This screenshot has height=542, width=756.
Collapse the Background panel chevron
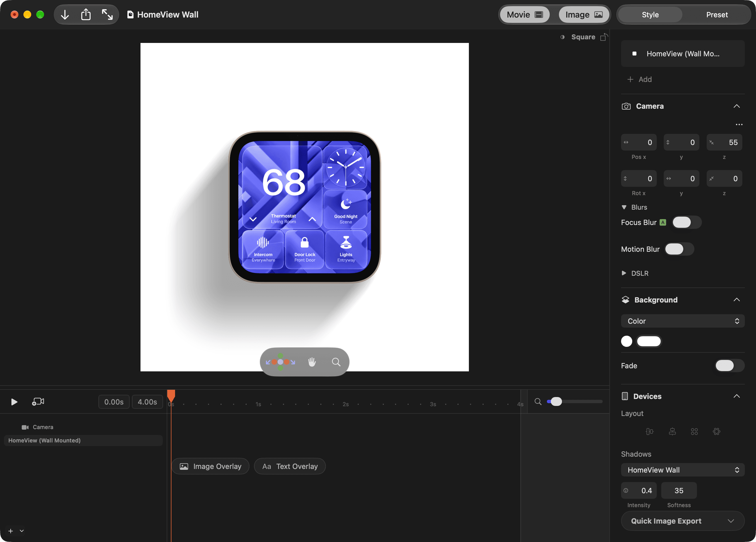[737, 300]
